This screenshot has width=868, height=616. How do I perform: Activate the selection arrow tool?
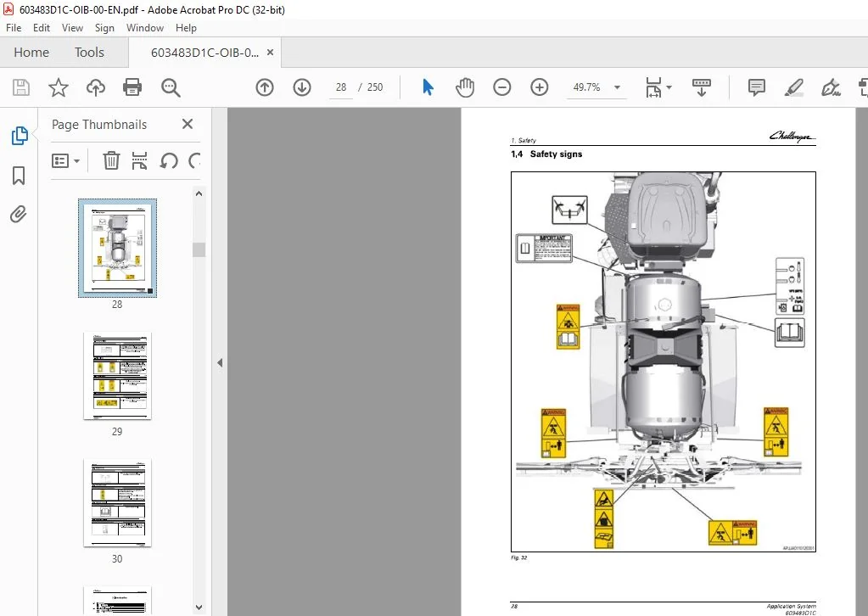(428, 87)
